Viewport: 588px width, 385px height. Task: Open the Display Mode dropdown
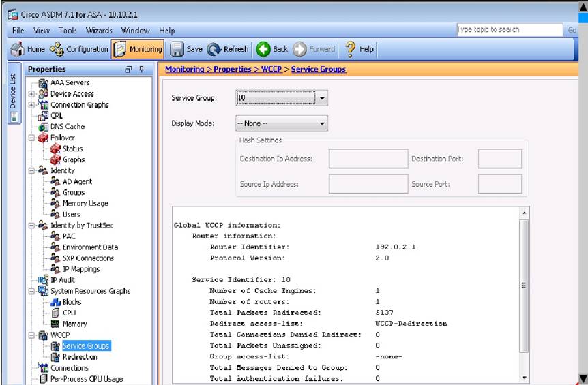(323, 124)
